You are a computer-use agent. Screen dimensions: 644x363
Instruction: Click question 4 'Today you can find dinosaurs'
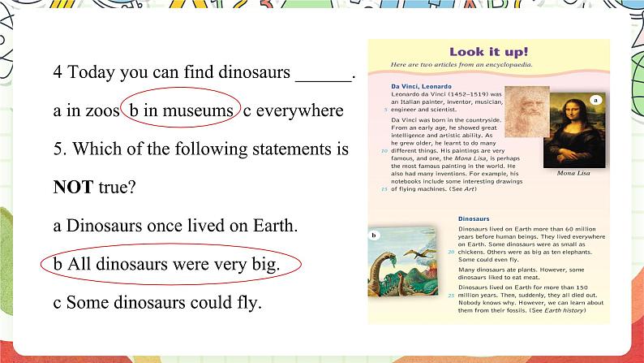pos(172,72)
